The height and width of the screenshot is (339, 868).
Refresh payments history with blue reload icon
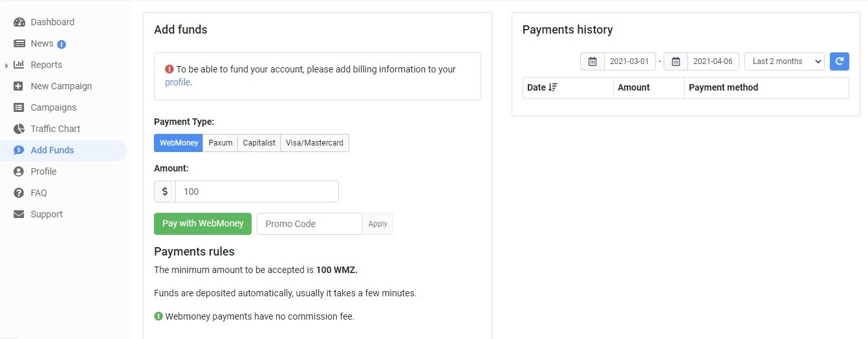coord(839,61)
